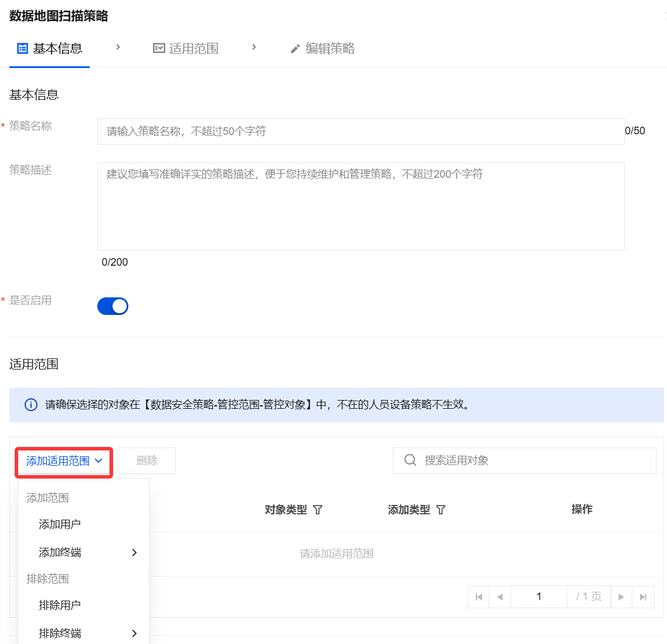Jump to last page icon
667x644 pixels.
tap(643, 597)
